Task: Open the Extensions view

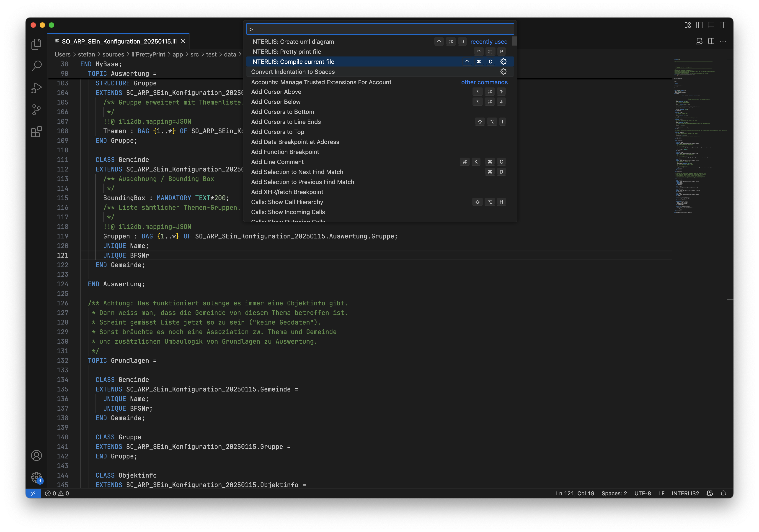Action: 36,132
